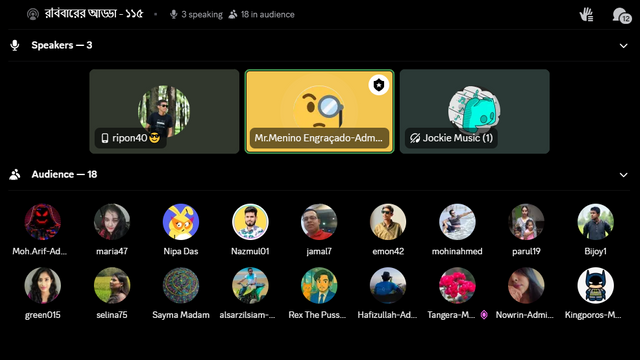Open Bijoy1 audience member avatar
Image resolution: width=640 pixels, height=360 pixels.
point(596,222)
